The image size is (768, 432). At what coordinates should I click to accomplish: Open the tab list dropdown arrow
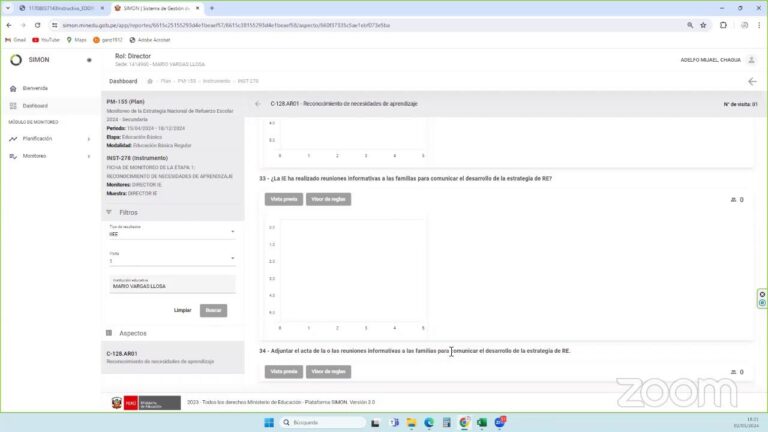click(8, 8)
